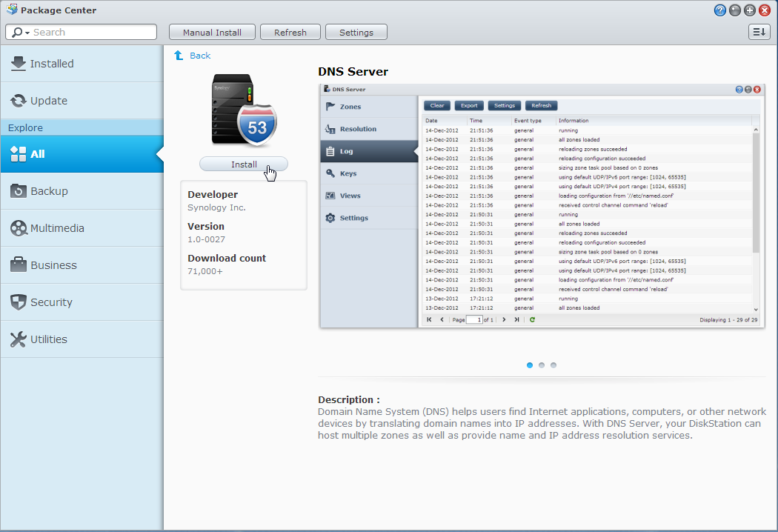Browse Backup packages
Viewport: 778px width, 532px height.
click(82, 191)
